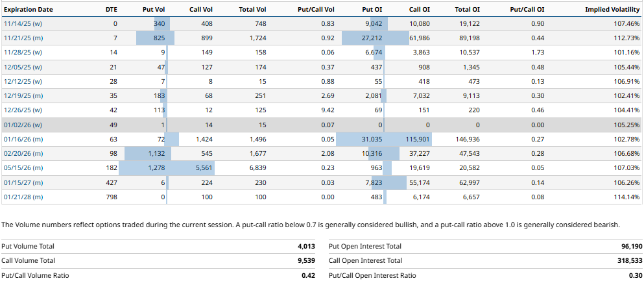Open the 11/14/25 (w) expiration link

click(23, 24)
